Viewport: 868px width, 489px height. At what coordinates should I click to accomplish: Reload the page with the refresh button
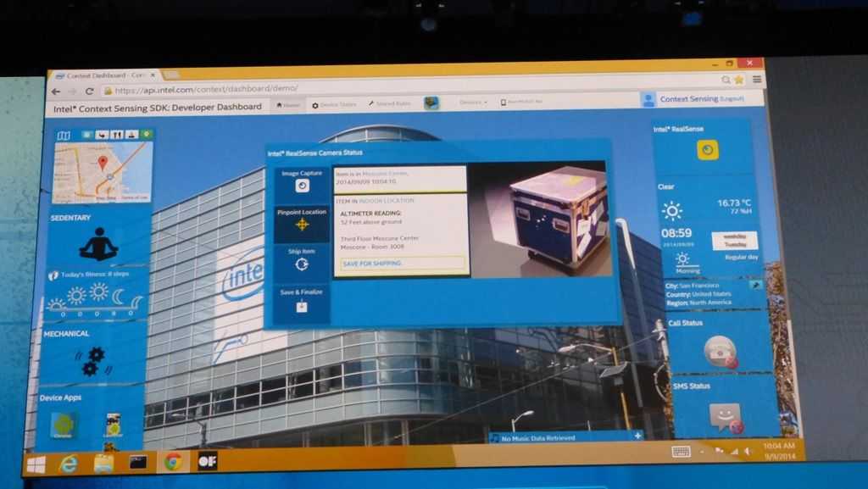pyautogui.click(x=89, y=91)
